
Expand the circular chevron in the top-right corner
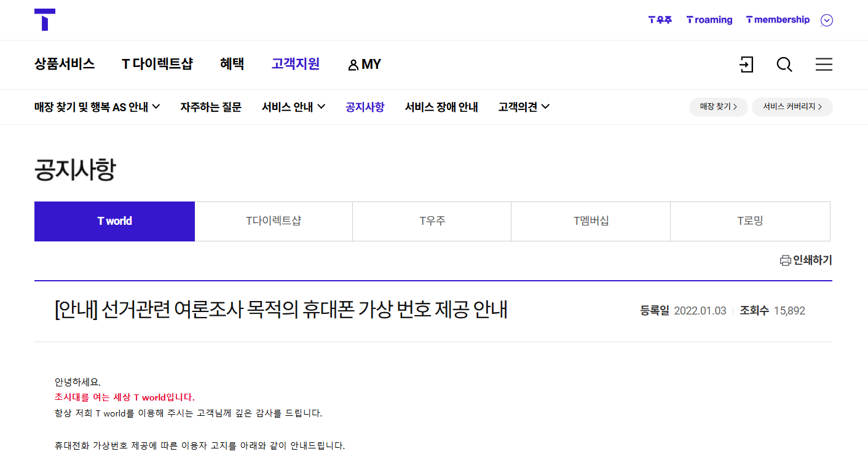[x=827, y=20]
